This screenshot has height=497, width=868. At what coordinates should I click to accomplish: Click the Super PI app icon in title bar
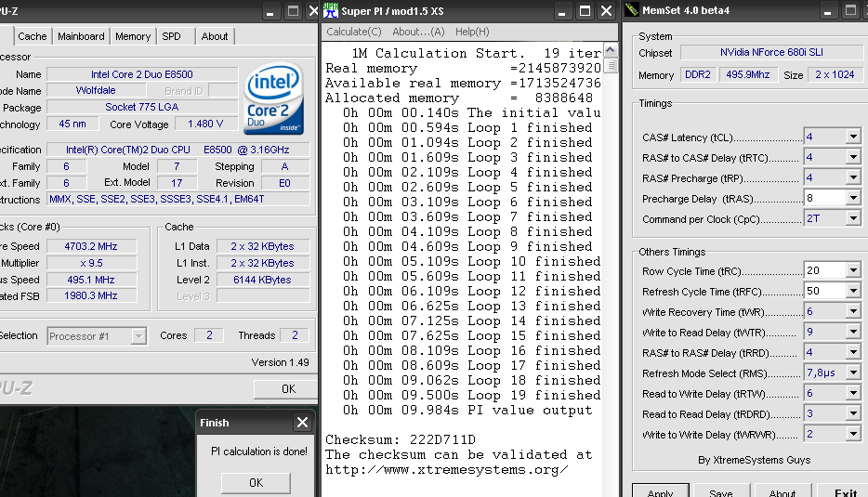click(331, 10)
